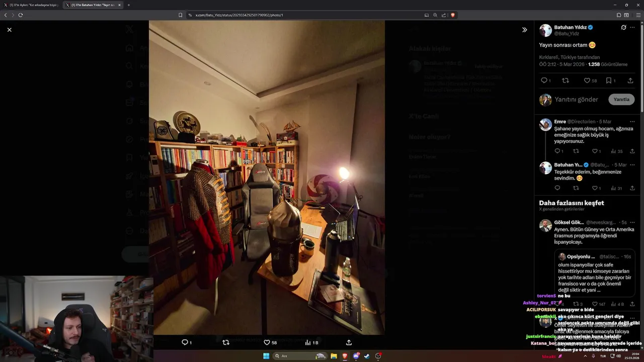
Task: Retweet Emre's comment
Action: [x=576, y=151]
